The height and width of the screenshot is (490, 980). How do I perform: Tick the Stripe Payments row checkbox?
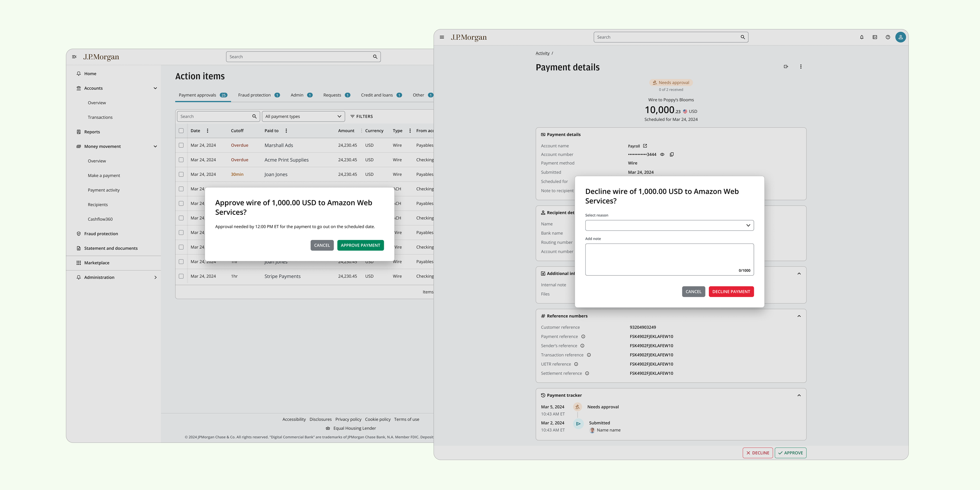point(181,276)
